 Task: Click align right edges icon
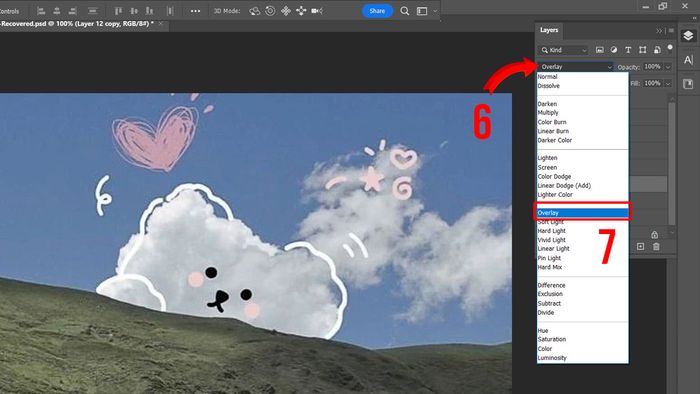[73, 11]
